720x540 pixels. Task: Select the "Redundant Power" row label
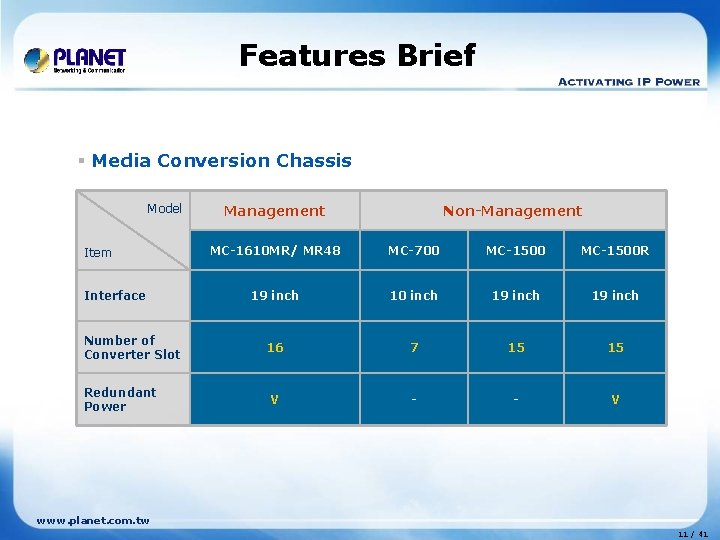point(120,399)
